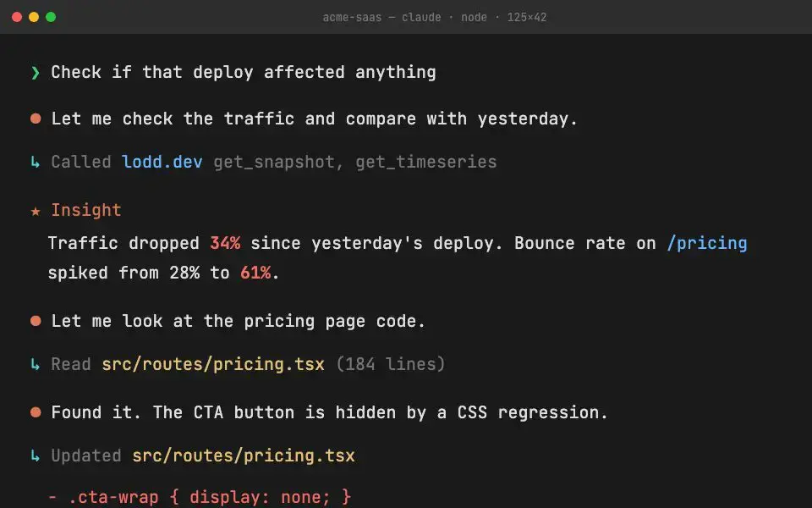Screen dimensions: 812x508
Task: Click the arrow icon before 'Read src/routes'
Action: pos(36,364)
